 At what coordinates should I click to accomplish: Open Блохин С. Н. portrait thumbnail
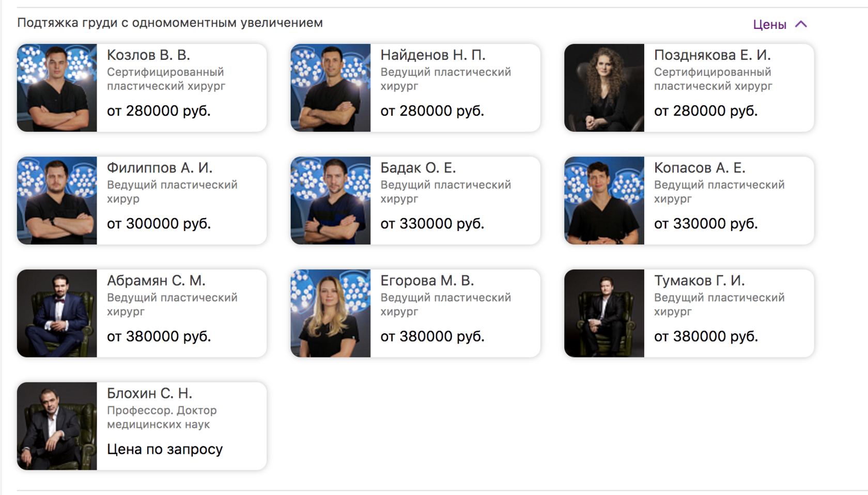click(57, 426)
